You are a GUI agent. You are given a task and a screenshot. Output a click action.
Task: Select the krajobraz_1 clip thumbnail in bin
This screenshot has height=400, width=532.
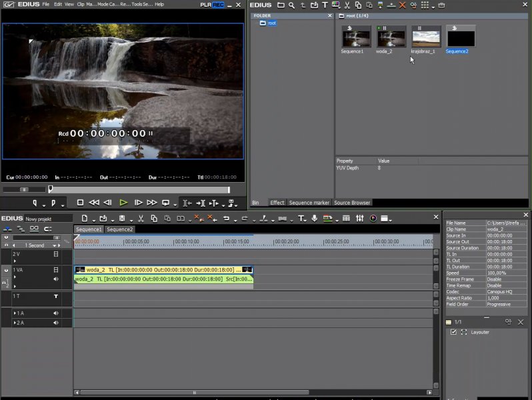(426, 37)
